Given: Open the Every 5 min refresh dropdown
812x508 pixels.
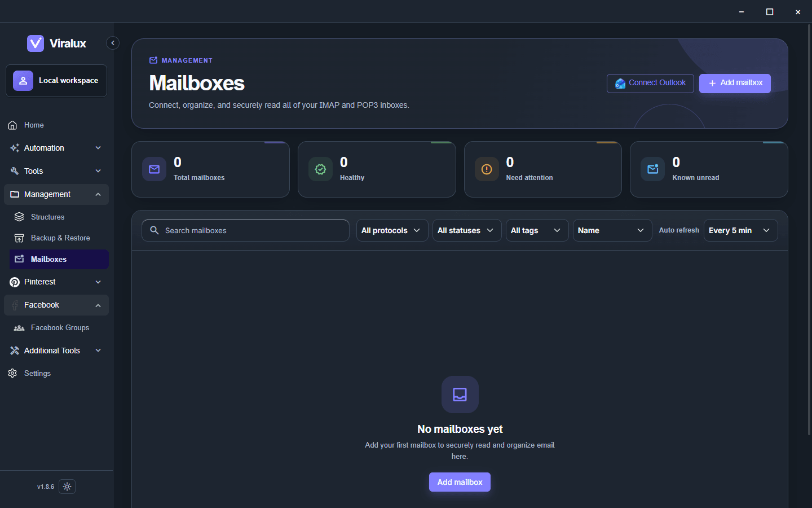Looking at the screenshot, I should point(740,230).
